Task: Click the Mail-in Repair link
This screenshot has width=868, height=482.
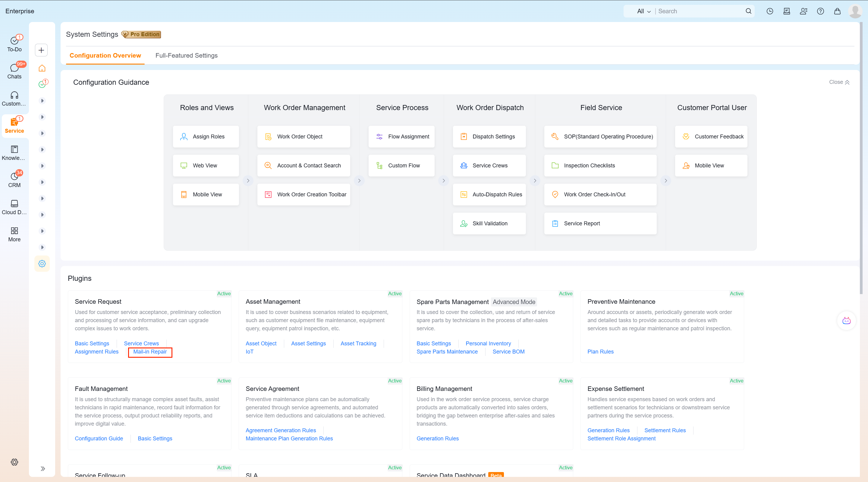Action: pos(150,351)
